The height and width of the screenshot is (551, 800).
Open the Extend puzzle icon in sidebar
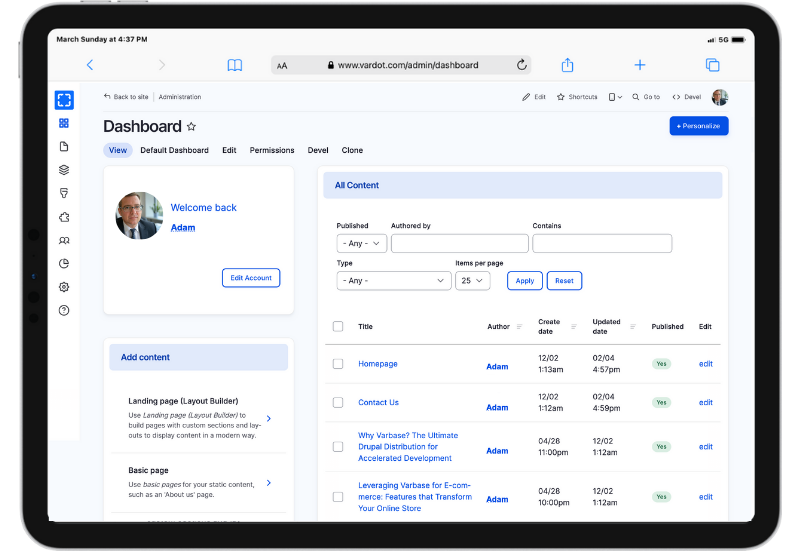[x=64, y=217]
